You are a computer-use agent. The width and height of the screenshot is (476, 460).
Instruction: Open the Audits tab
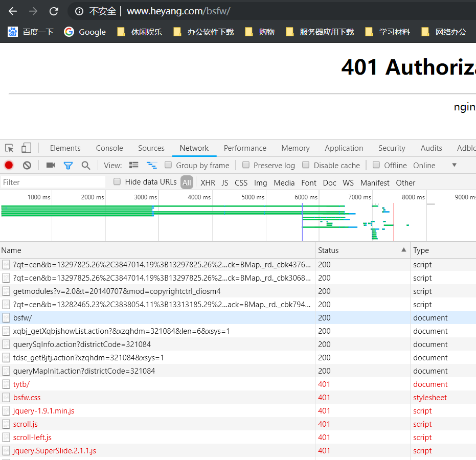(x=432, y=148)
